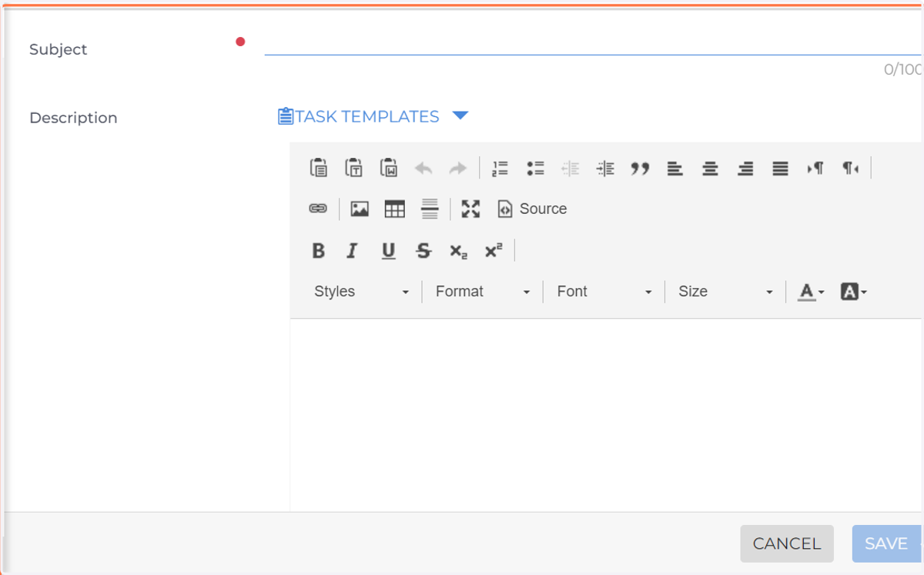Insert a horizontal line
This screenshot has width=924, height=575.
click(x=430, y=209)
